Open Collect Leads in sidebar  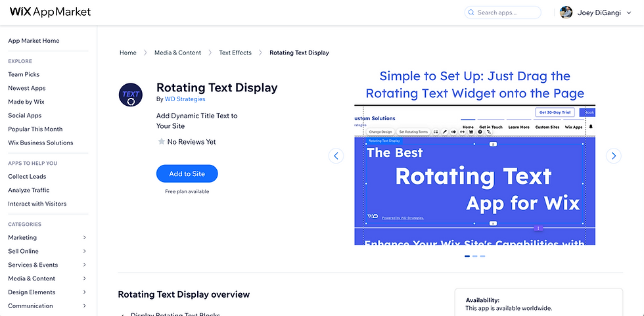tap(27, 177)
